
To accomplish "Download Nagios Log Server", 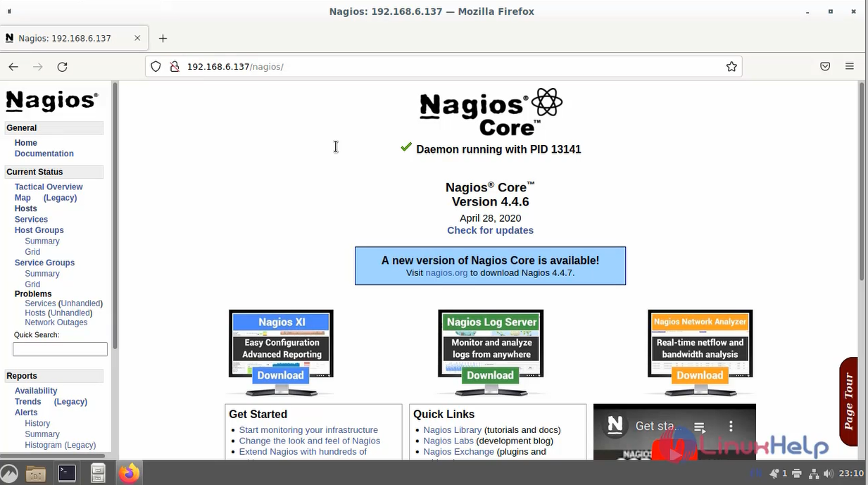I will pyautogui.click(x=490, y=375).
